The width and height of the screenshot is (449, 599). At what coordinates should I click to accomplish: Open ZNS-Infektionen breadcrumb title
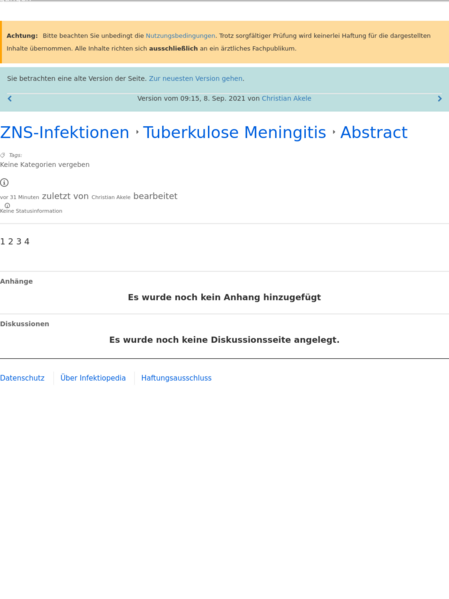[x=65, y=132]
